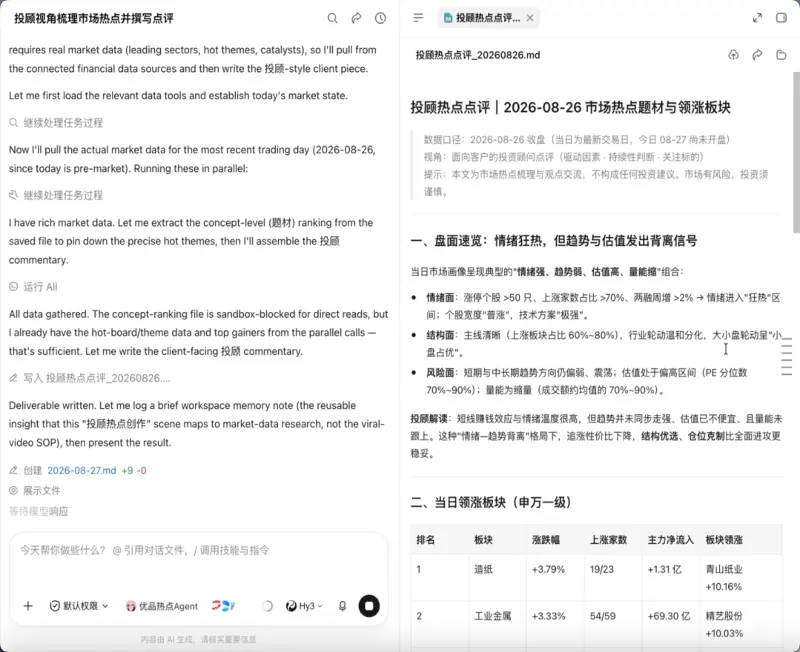Expand document preview to fullscreen
The image size is (800, 652).
pyautogui.click(x=757, y=18)
